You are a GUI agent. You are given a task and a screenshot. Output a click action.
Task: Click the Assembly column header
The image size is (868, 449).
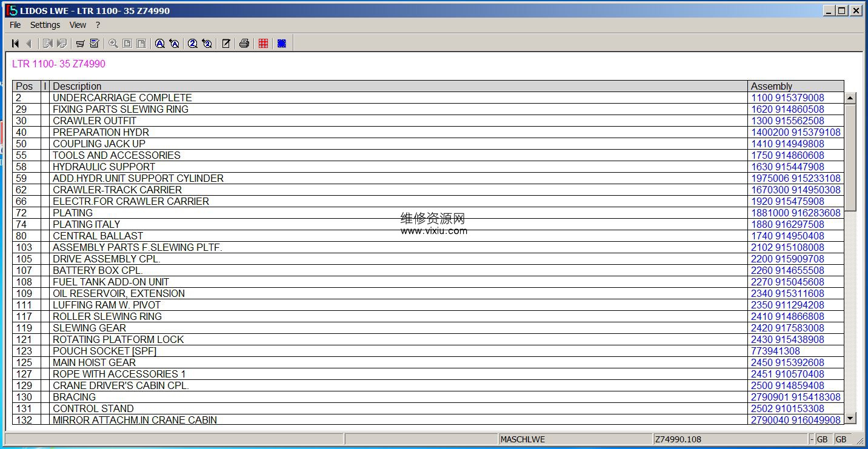[x=771, y=86]
